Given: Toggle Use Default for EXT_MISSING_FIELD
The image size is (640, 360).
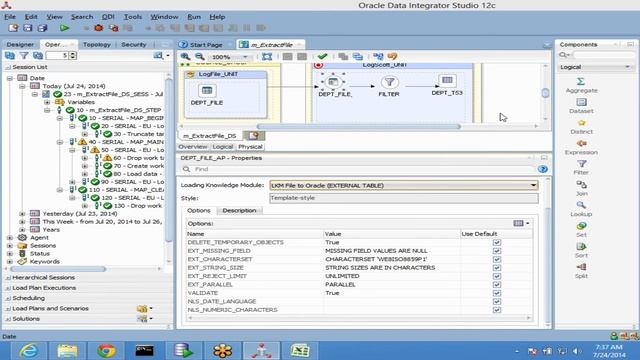Looking at the screenshot, I should click(x=497, y=251).
